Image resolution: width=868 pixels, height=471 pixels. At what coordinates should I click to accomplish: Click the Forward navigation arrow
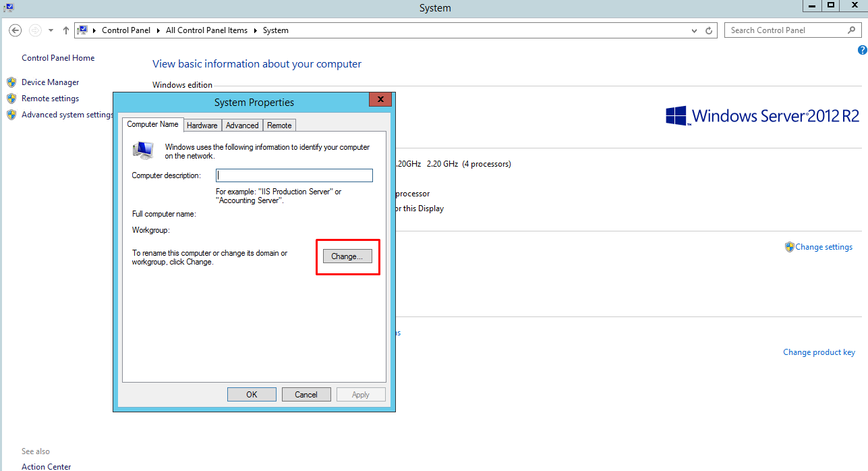coord(35,30)
